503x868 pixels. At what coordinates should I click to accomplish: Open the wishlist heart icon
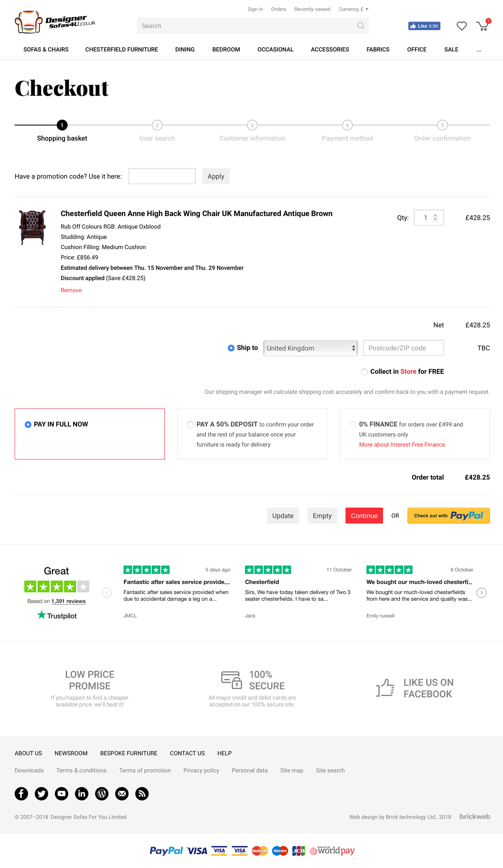pyautogui.click(x=462, y=26)
